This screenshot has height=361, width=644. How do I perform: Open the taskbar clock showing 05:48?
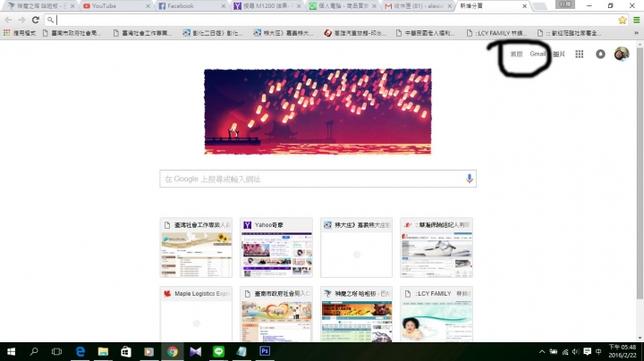(x=623, y=351)
